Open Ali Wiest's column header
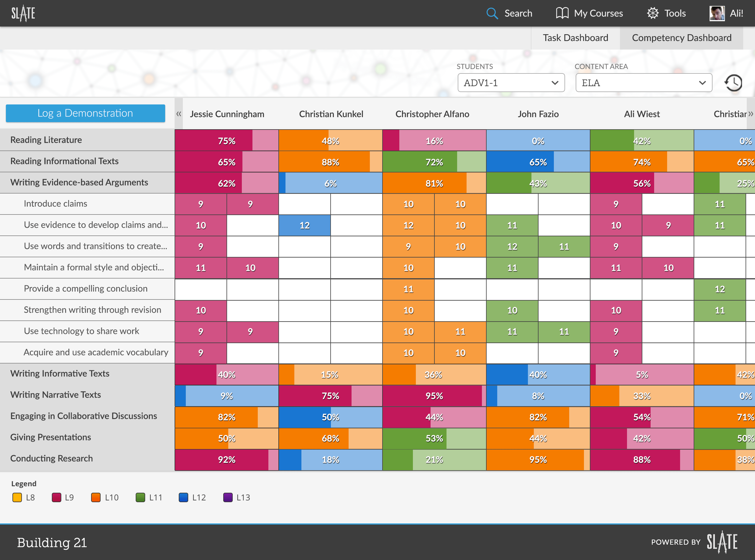The height and width of the screenshot is (560, 755). 642,114
